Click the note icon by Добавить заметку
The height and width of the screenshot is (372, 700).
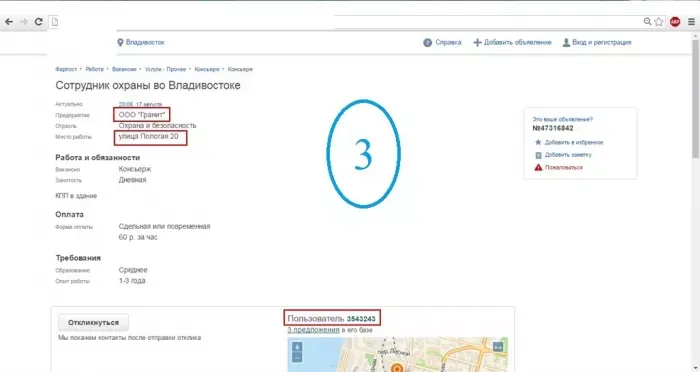pyautogui.click(x=538, y=155)
